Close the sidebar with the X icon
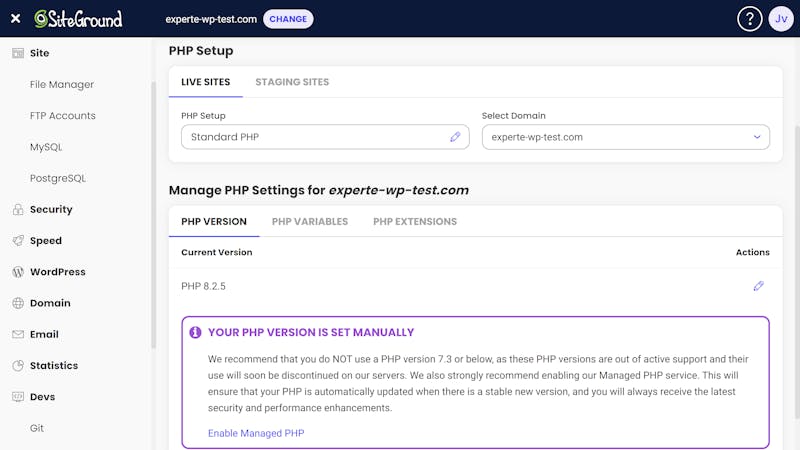Screen dimensions: 800x450 pyautogui.click(x=15, y=19)
